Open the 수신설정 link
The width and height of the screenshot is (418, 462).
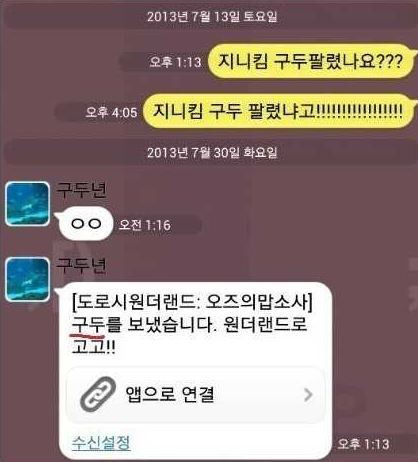pos(101,443)
